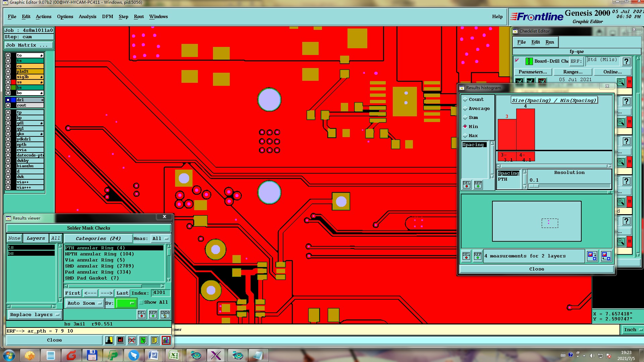
Task: Select the Count radio option
Action: point(465,100)
